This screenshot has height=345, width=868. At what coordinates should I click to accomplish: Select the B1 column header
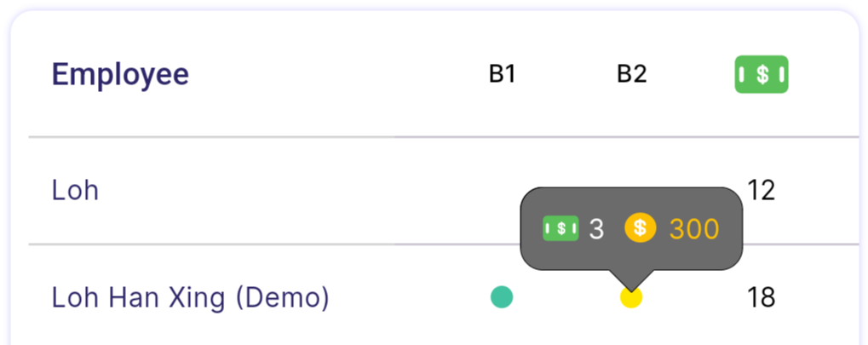tap(502, 75)
